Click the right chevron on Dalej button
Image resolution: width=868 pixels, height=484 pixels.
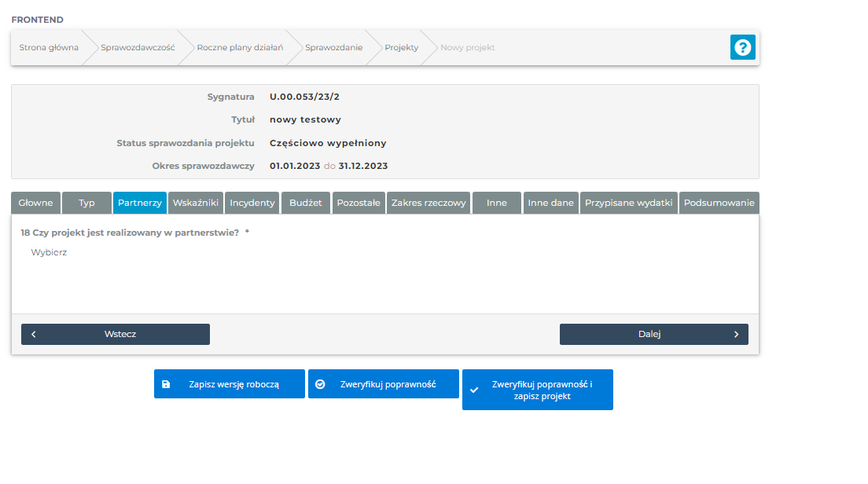(x=736, y=334)
